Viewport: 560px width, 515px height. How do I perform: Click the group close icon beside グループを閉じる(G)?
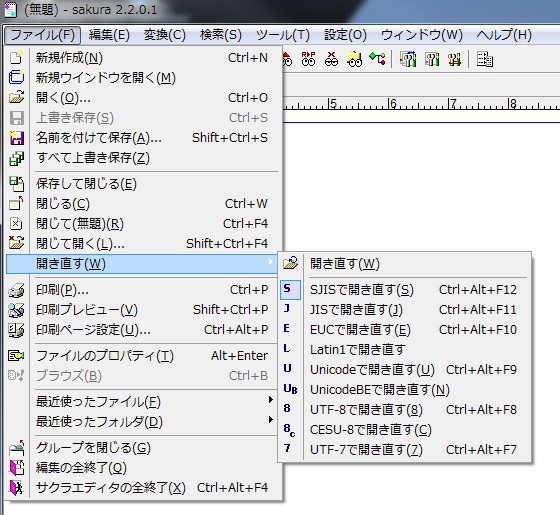pyautogui.click(x=16, y=448)
